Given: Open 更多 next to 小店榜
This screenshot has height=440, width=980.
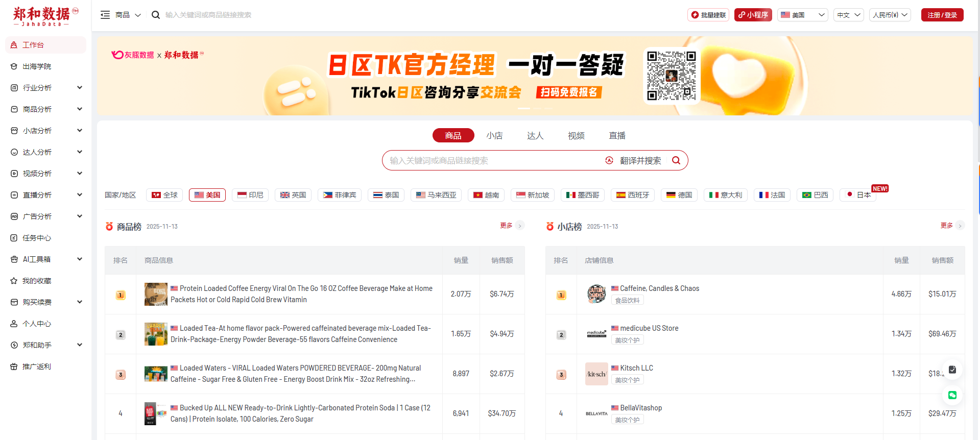Looking at the screenshot, I should 952,226.
